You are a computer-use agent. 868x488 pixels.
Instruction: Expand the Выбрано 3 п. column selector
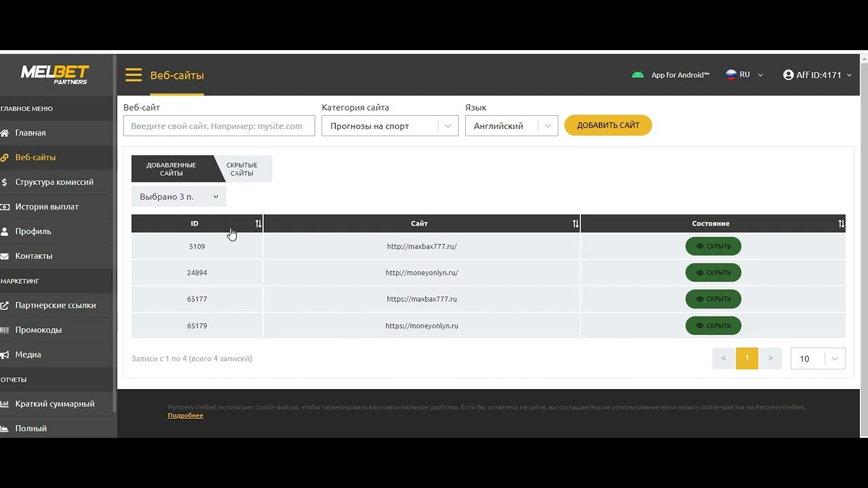pyautogui.click(x=179, y=197)
